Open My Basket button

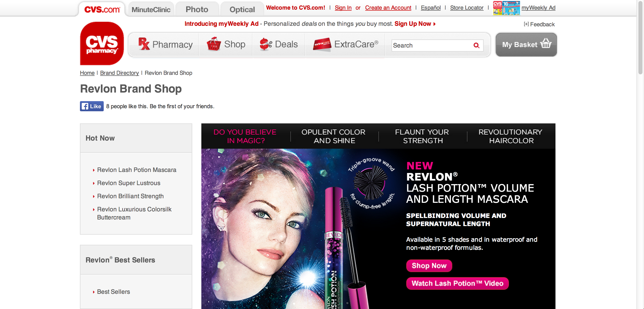[526, 45]
